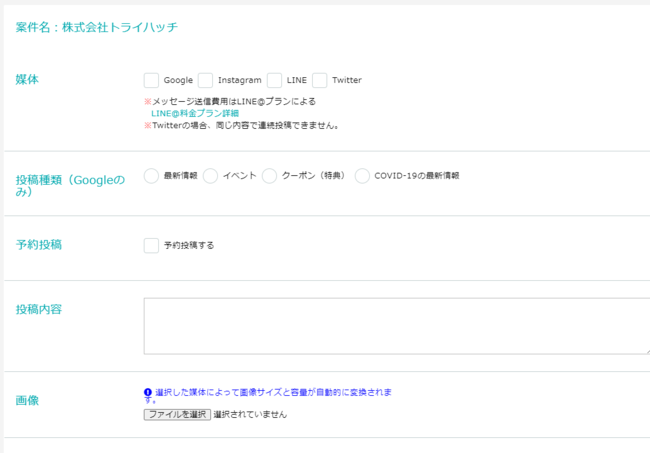Choose the イベント post type radio
650x453 pixels.
pos(210,176)
